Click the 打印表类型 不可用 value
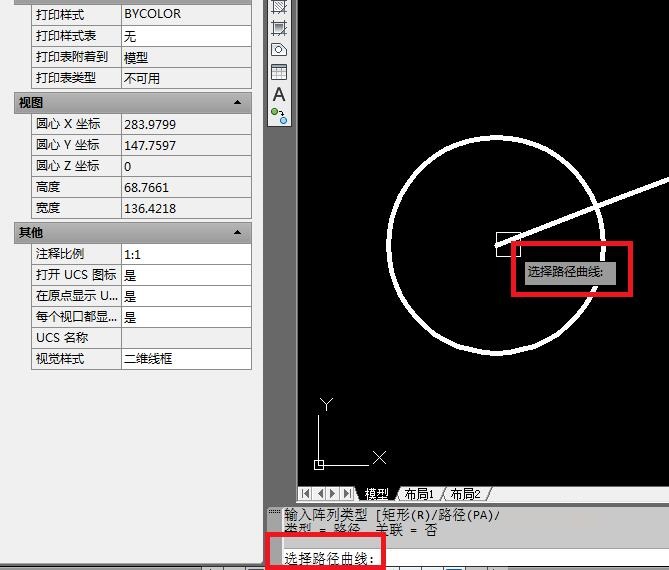 (x=186, y=78)
